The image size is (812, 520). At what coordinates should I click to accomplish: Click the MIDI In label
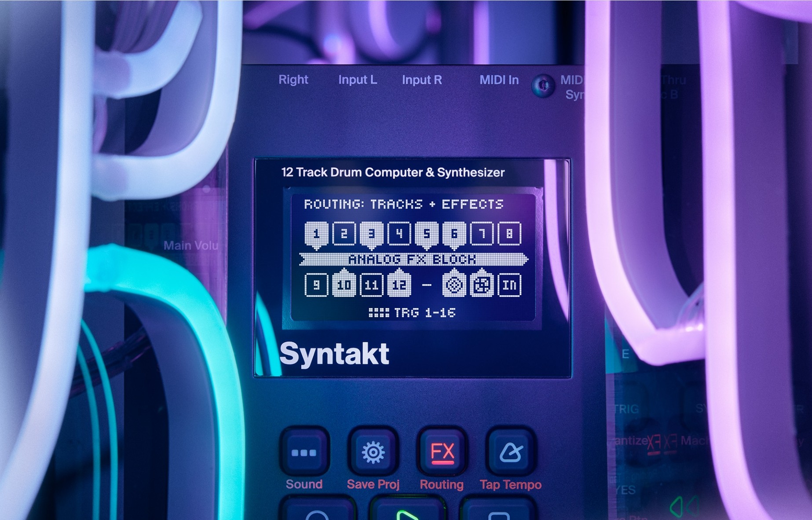[499, 80]
